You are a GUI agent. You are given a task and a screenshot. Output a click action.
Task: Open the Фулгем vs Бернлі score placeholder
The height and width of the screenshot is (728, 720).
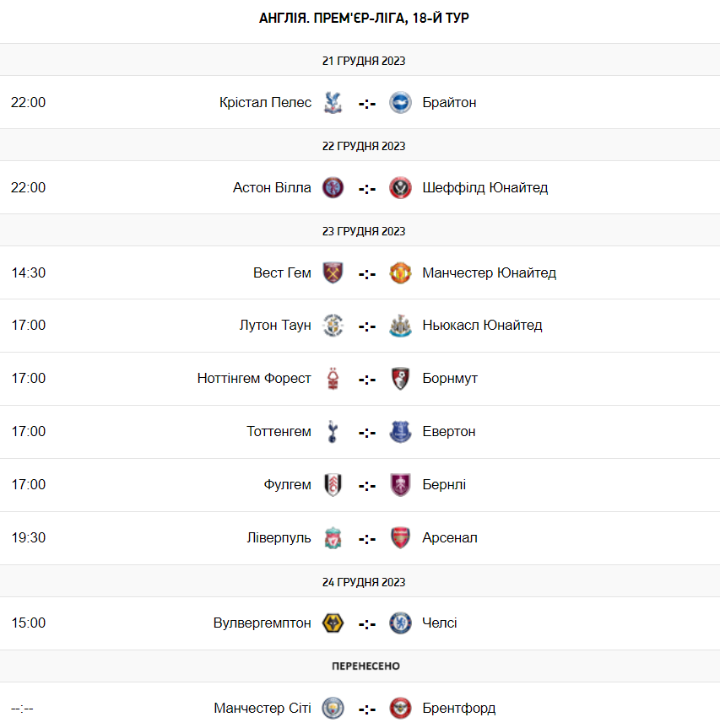(x=366, y=486)
